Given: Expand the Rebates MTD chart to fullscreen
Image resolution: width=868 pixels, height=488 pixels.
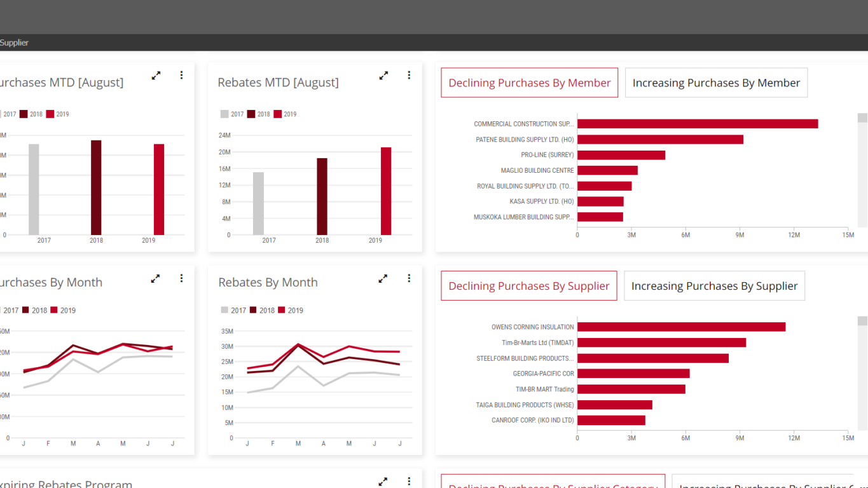Looking at the screenshot, I should (x=383, y=76).
